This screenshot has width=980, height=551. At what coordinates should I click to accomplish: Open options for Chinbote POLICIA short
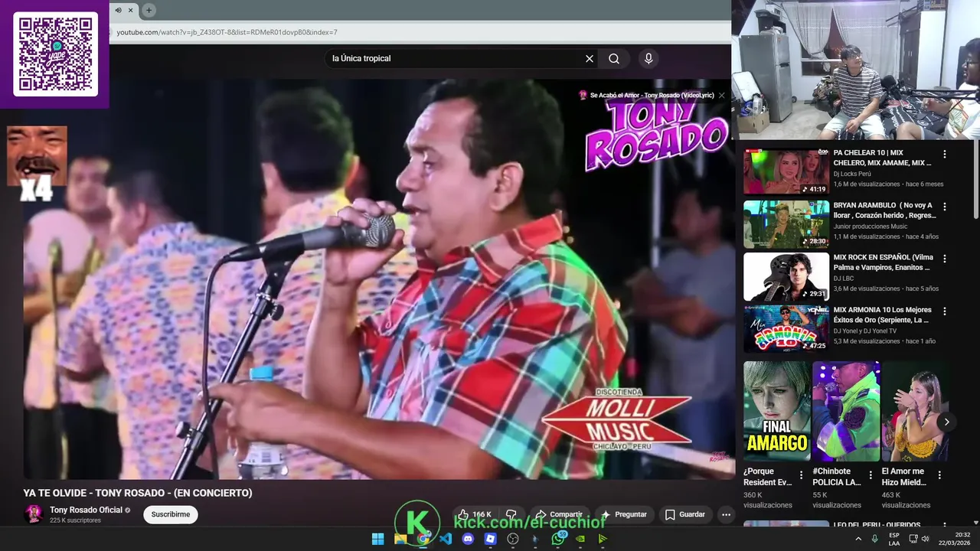[871, 475]
